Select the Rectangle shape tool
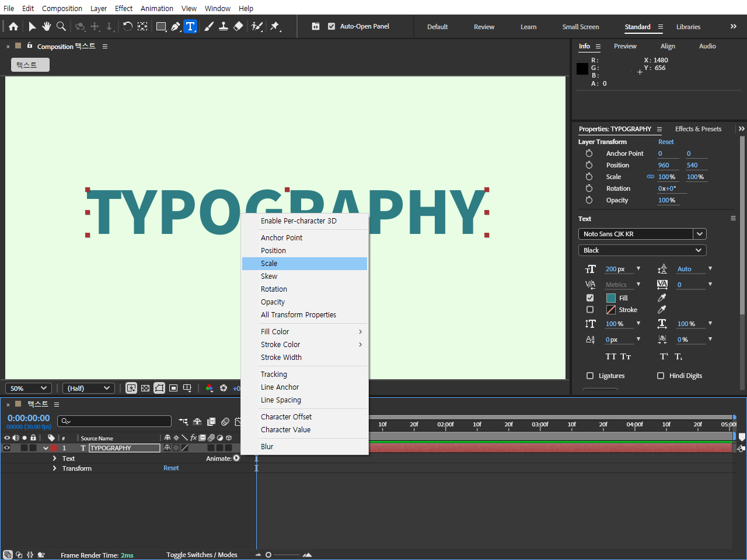This screenshot has height=560, width=747. 161,26
